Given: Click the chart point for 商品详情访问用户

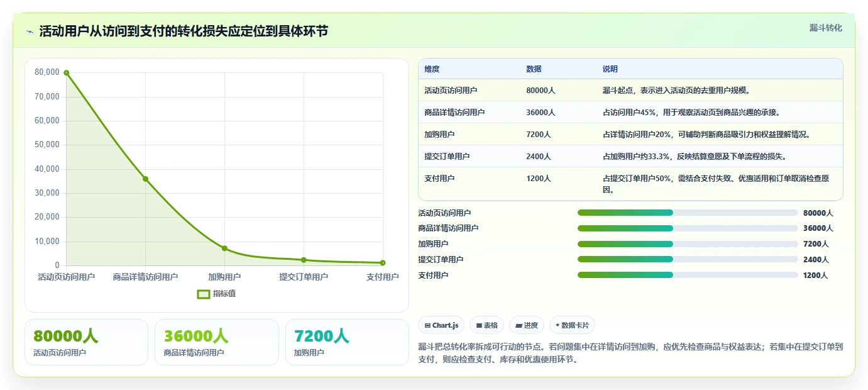Looking at the screenshot, I should [x=145, y=179].
